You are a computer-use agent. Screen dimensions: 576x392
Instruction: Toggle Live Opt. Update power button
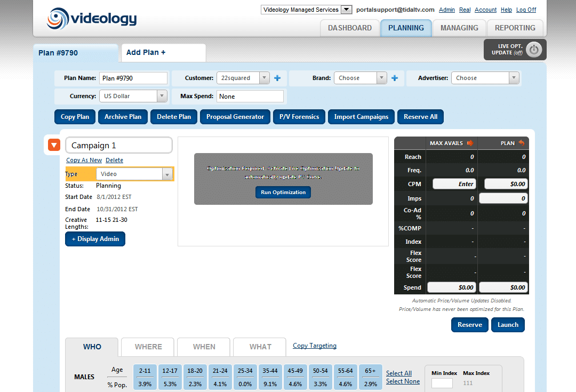[534, 50]
